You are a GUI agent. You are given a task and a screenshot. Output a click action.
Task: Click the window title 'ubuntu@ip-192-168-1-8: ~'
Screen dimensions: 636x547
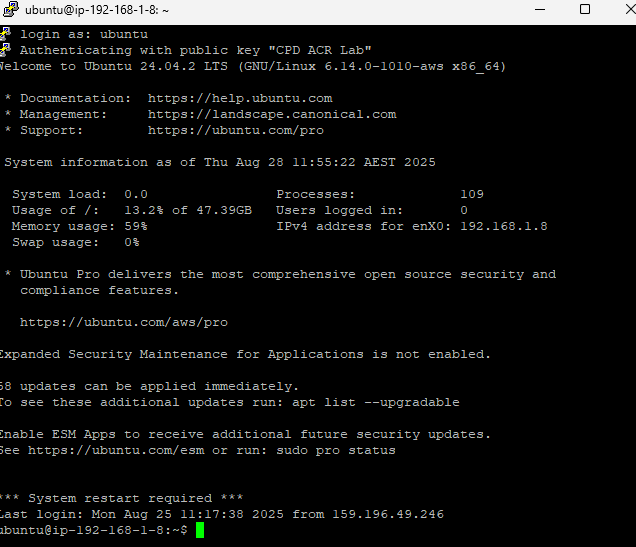(97, 10)
